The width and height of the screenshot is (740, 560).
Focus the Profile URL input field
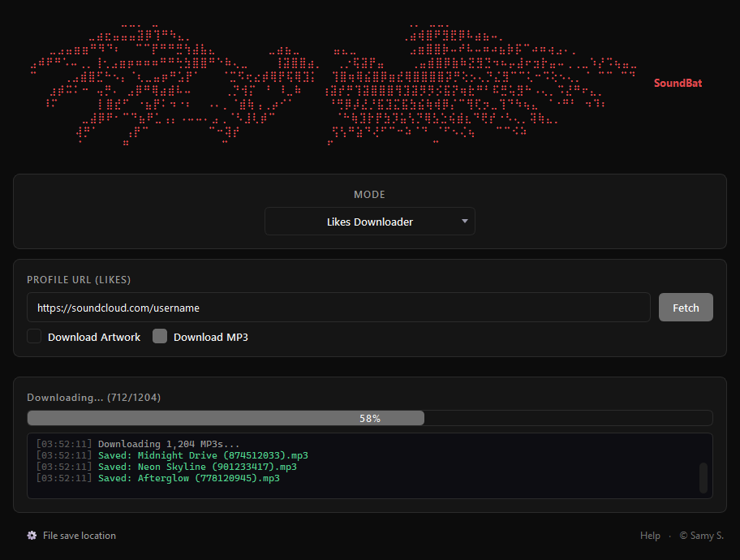pyautogui.click(x=338, y=308)
